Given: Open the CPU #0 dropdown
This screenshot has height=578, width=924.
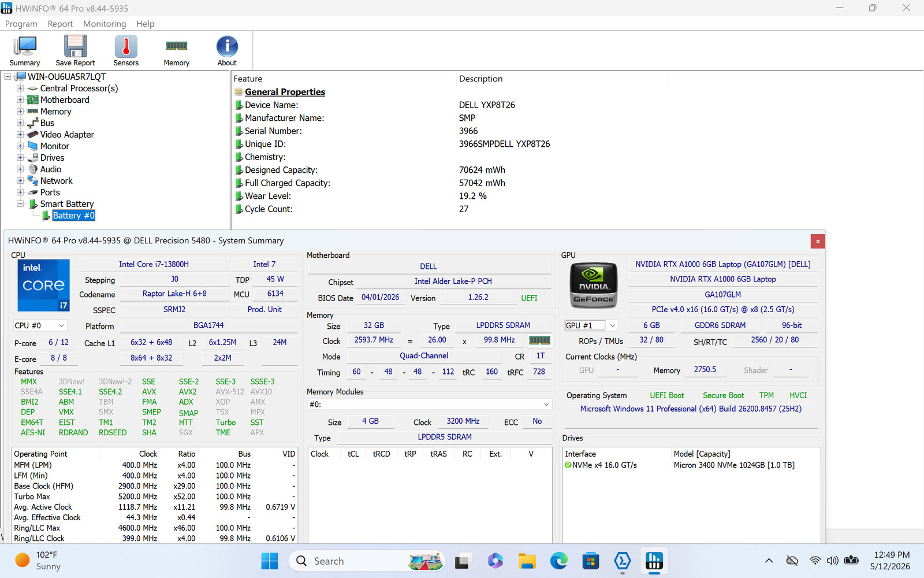Looking at the screenshot, I should pos(40,325).
